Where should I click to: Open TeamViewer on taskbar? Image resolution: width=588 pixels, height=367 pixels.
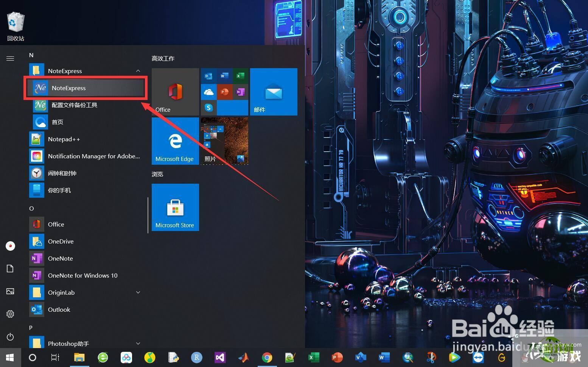coord(478,357)
